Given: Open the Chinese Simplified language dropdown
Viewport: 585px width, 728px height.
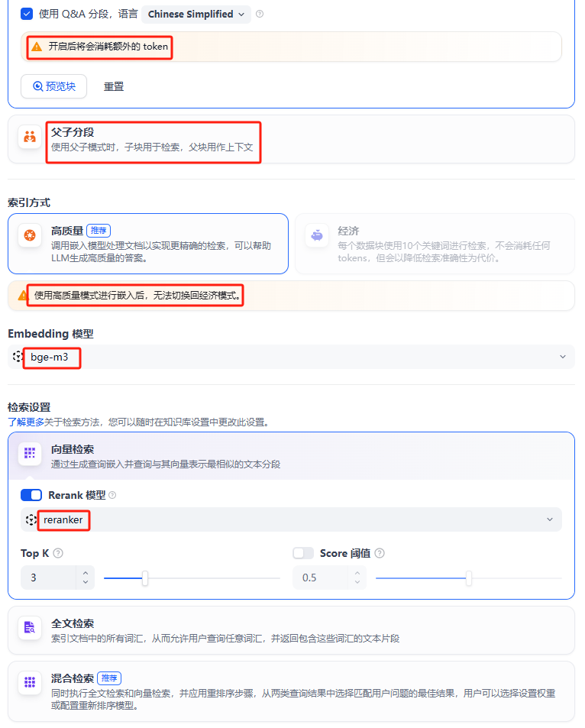Looking at the screenshot, I should point(196,15).
